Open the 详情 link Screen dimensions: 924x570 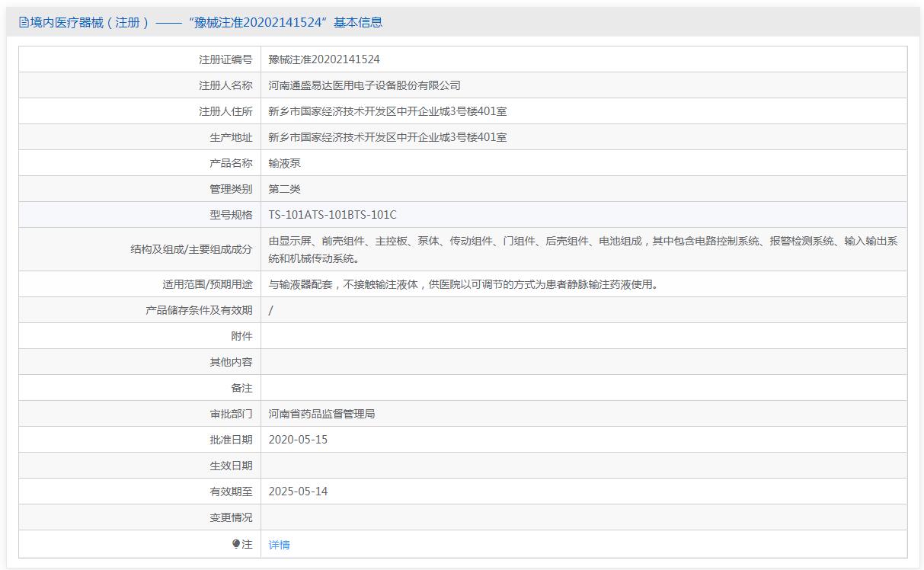pyautogui.click(x=279, y=545)
